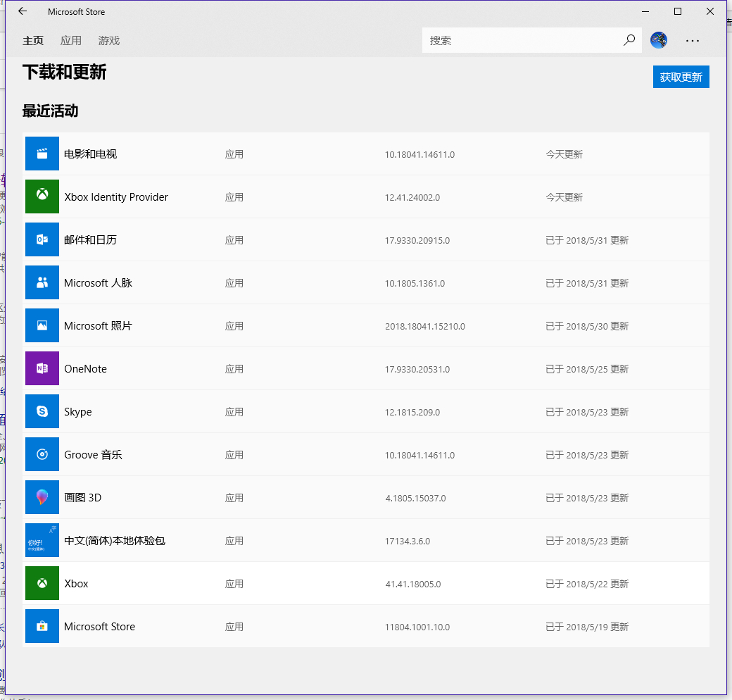Click the Xbox Identity Provider icon
This screenshot has height=700, width=732.
(x=42, y=196)
